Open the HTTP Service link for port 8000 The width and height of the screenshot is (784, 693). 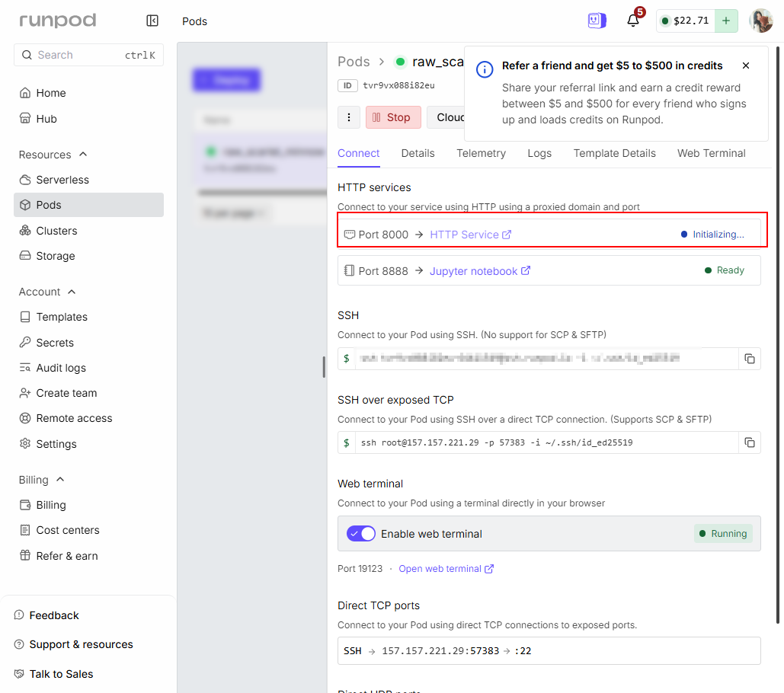[471, 235]
